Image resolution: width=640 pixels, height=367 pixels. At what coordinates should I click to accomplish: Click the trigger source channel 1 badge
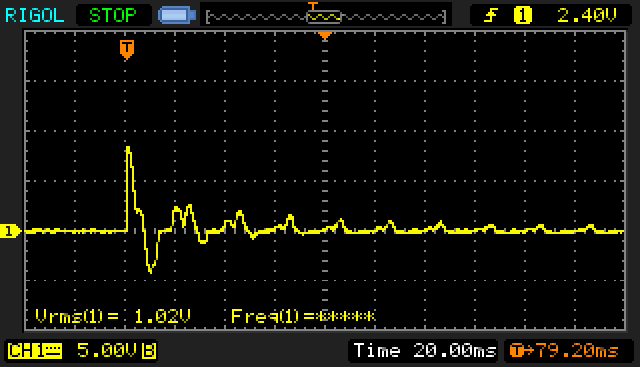click(522, 16)
